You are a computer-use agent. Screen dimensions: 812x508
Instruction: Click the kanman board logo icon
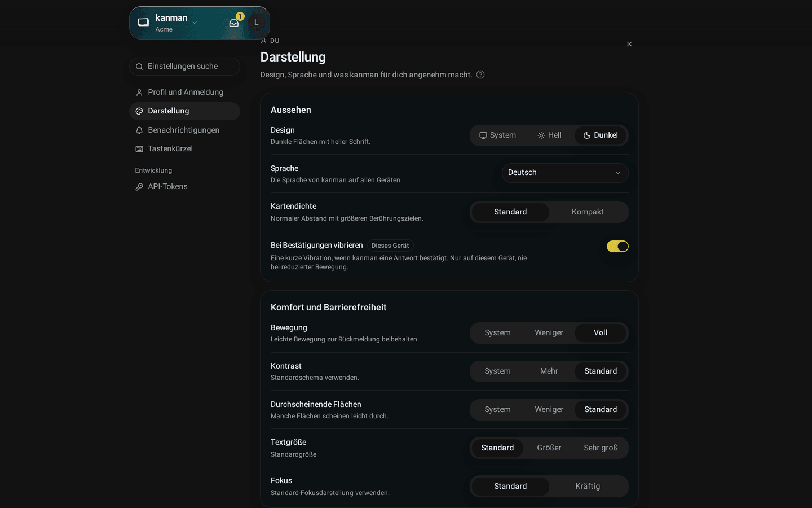[143, 23]
